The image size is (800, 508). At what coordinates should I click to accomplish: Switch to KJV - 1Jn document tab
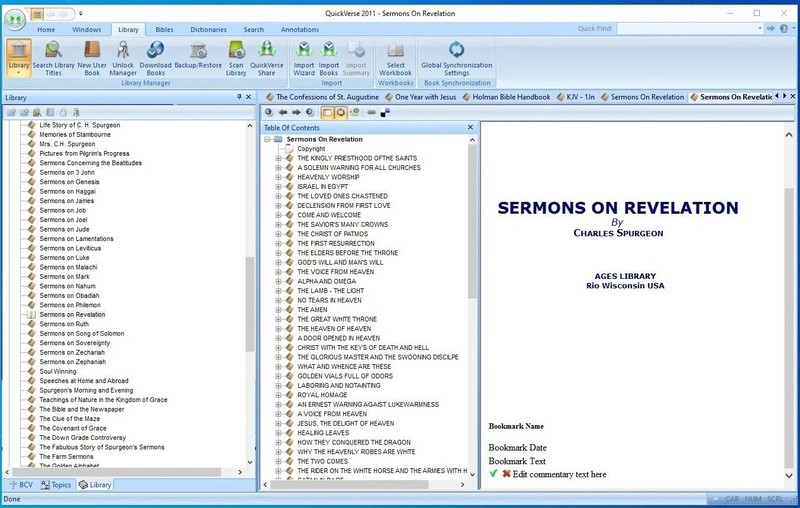click(x=576, y=97)
